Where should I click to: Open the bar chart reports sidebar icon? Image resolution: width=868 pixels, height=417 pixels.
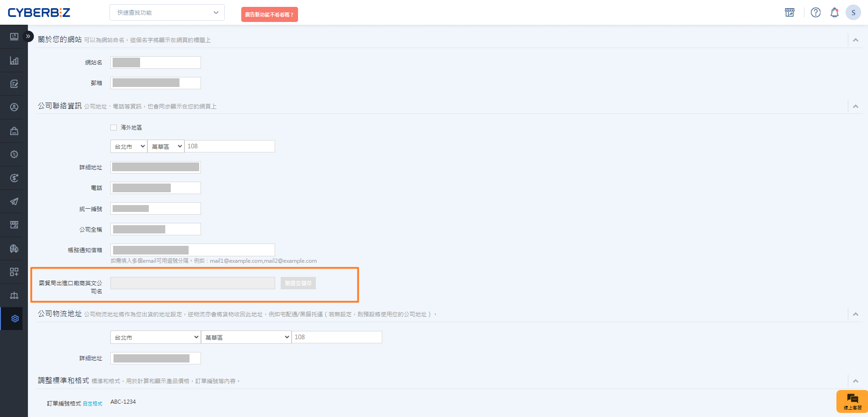coord(14,60)
